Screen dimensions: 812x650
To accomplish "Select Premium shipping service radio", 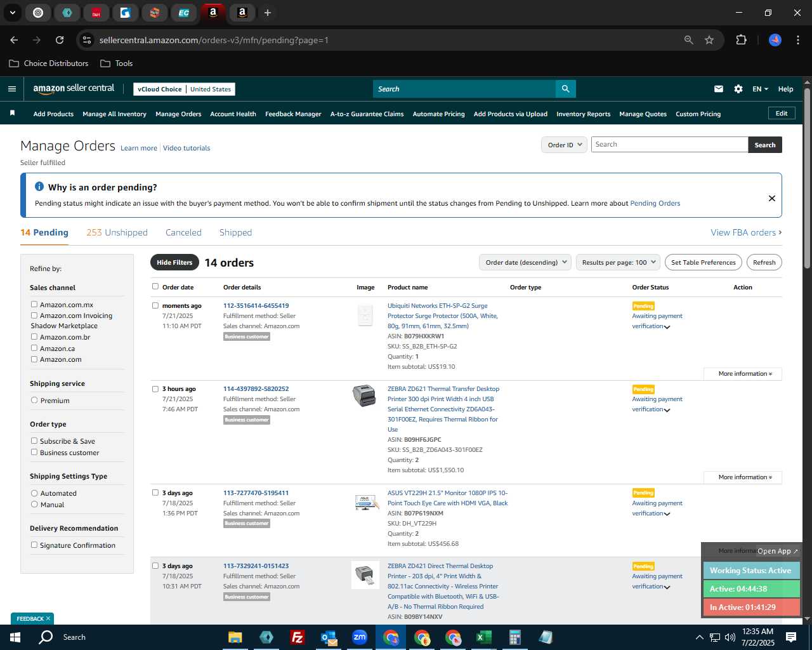I will [34, 400].
